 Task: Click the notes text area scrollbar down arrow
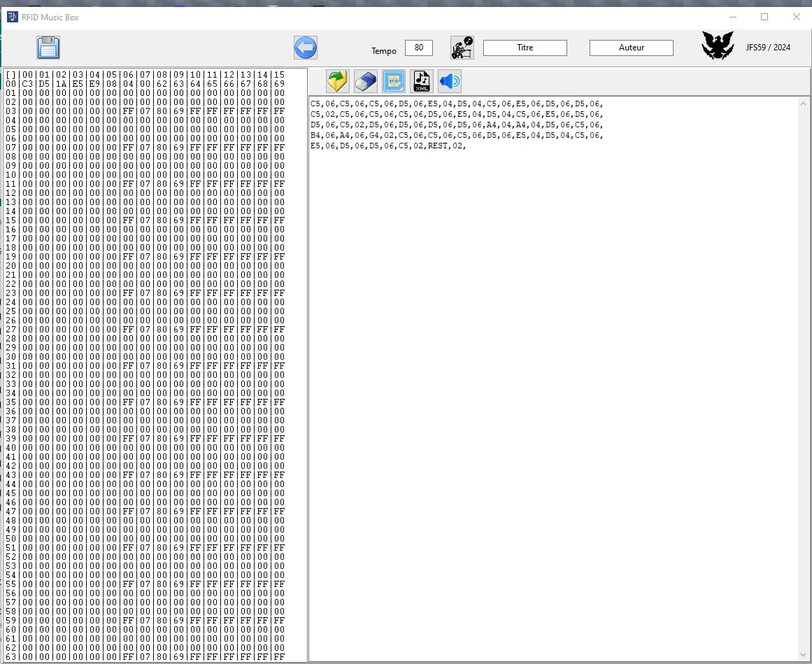(x=803, y=655)
